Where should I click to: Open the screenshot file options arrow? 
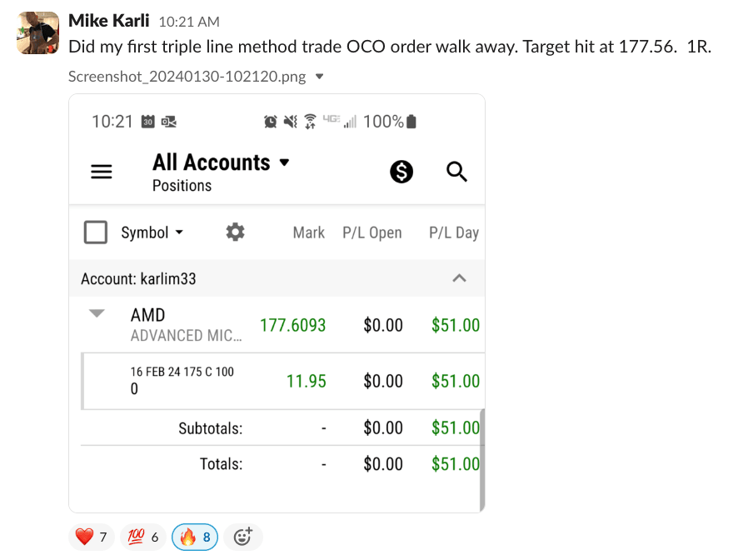(x=320, y=77)
